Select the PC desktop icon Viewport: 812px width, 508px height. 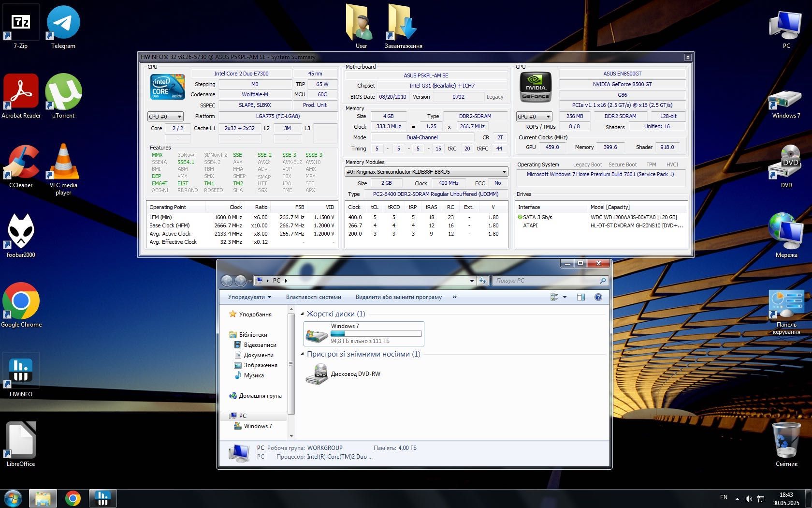(786, 29)
